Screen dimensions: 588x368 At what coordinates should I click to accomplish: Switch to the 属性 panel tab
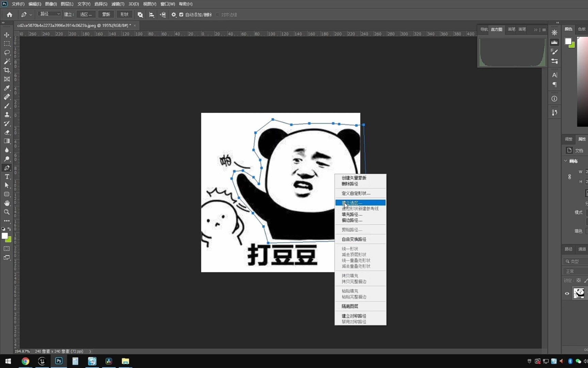[582, 139]
